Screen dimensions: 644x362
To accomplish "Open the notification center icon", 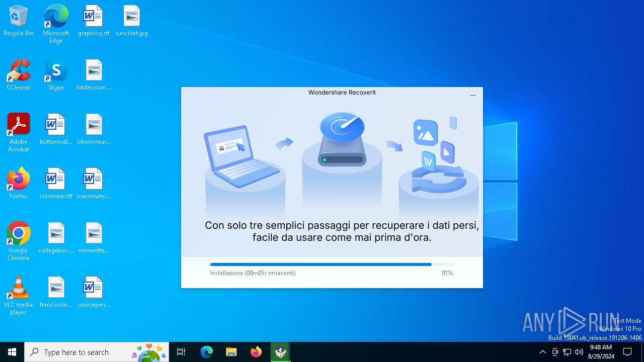I will 627,352.
